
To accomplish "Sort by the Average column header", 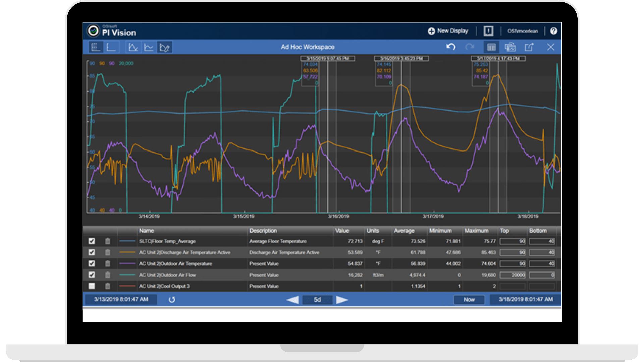I will pyautogui.click(x=404, y=231).
